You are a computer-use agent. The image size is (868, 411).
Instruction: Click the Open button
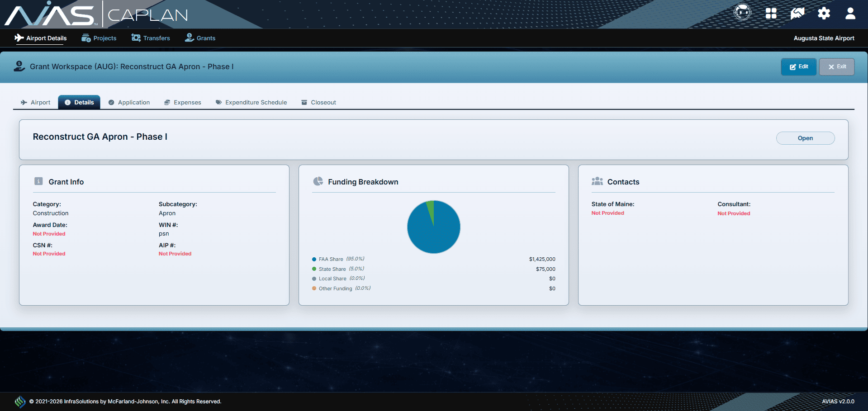805,138
